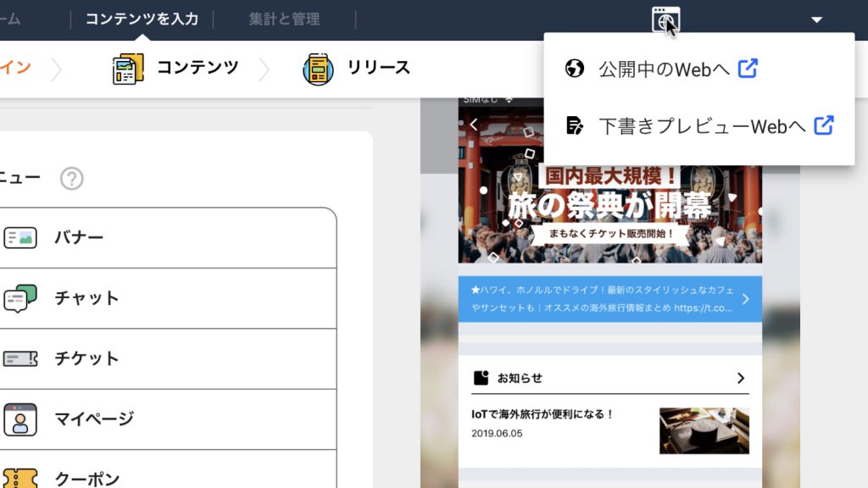This screenshot has width=868, height=488.
Task: Switch to the 集計と管理 tab
Action: point(284,19)
